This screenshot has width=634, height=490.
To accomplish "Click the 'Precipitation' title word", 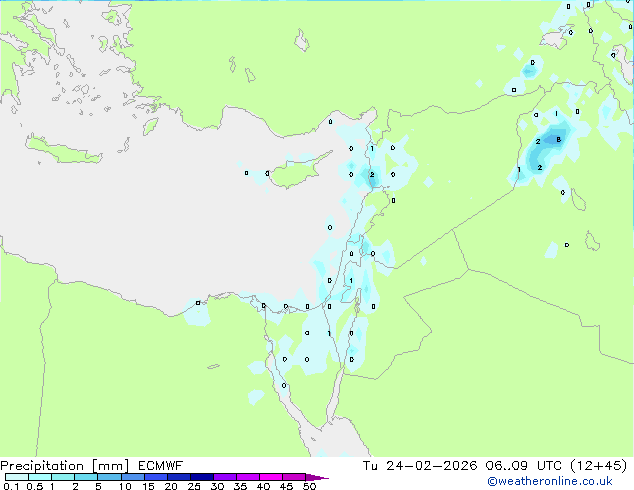I will click(x=42, y=466).
